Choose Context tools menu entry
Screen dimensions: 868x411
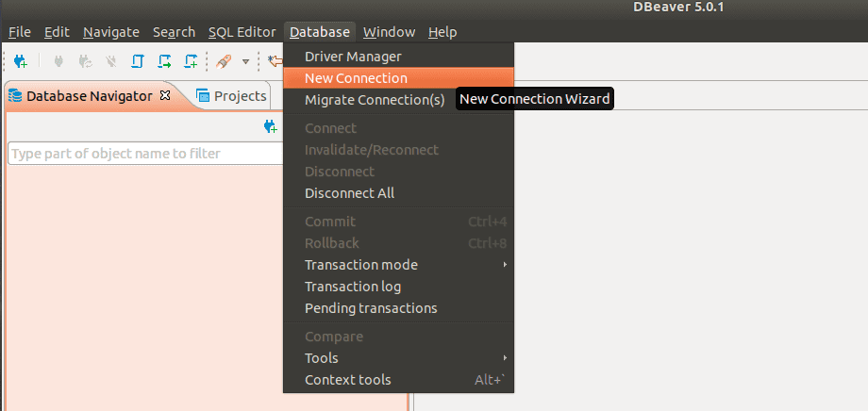pyautogui.click(x=398, y=380)
